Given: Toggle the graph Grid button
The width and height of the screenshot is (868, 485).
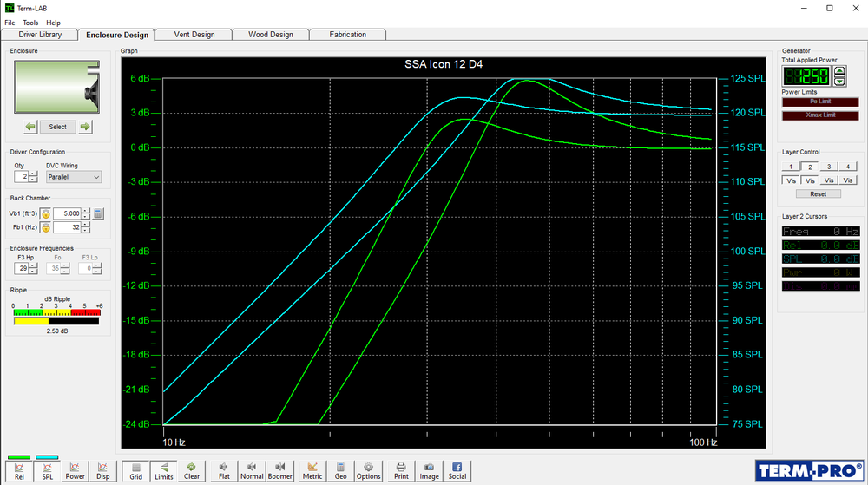Looking at the screenshot, I should point(135,471).
